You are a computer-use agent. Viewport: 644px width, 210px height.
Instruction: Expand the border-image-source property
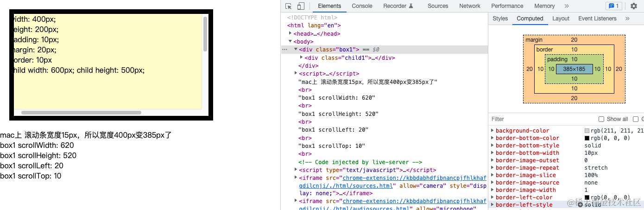[492, 183]
